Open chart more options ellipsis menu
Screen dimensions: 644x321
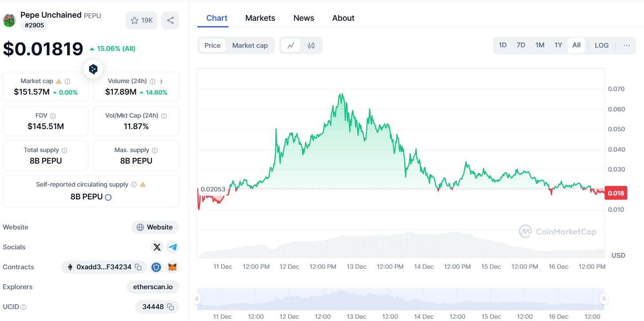(627, 46)
